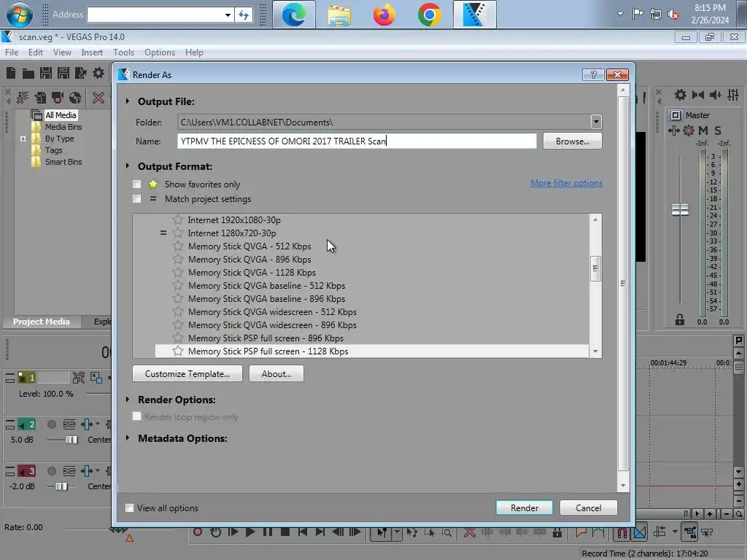This screenshot has height=560, width=747.
Task: Click the Import Media icon
Action: click(x=40, y=98)
